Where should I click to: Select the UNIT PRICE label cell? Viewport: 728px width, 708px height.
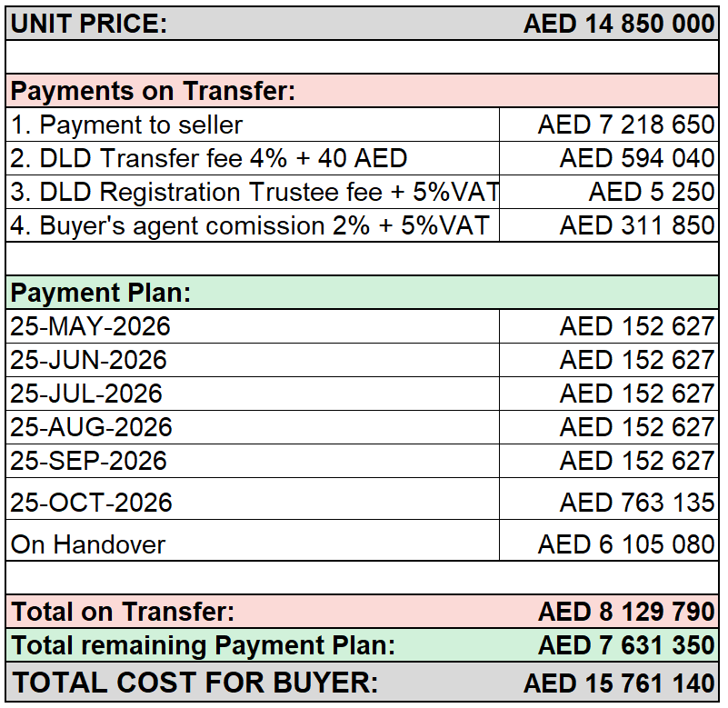(89, 24)
